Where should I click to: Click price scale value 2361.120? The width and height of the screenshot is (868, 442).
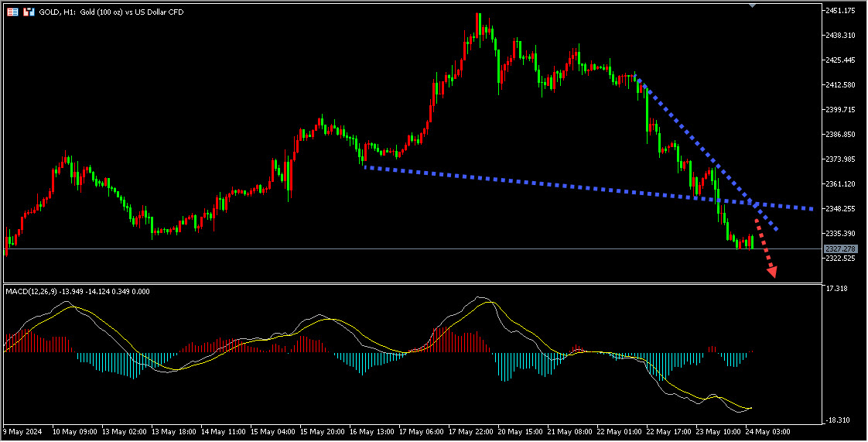(x=842, y=184)
